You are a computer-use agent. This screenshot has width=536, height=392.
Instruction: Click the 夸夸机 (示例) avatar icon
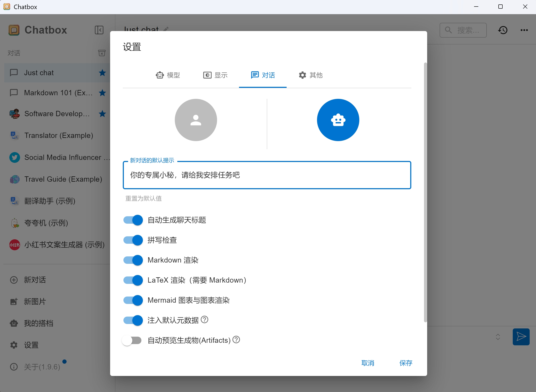coord(15,223)
